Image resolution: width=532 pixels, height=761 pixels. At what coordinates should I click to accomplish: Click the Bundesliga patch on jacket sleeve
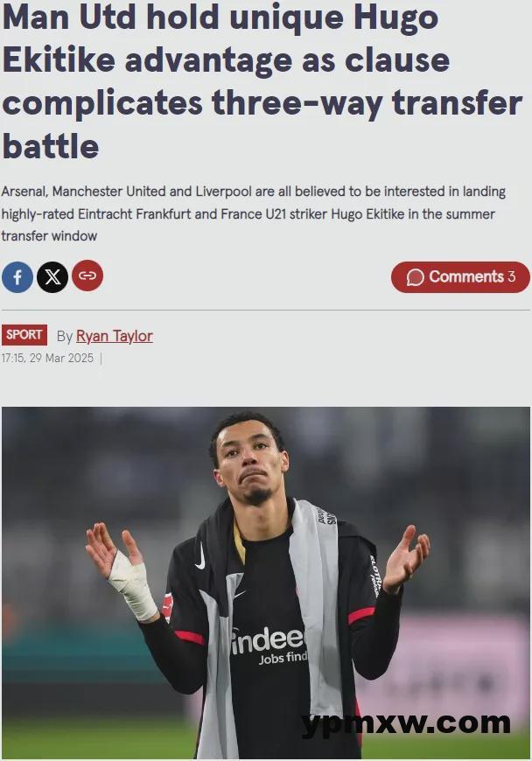(167, 606)
